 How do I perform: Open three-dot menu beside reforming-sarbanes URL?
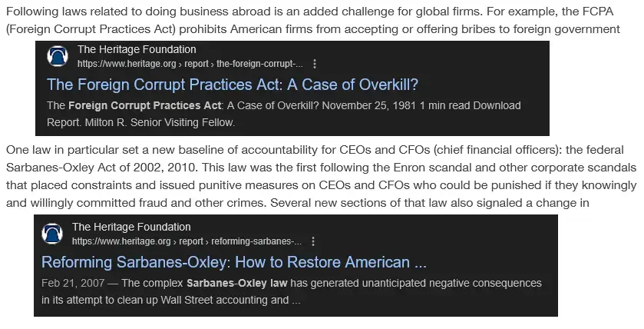click(313, 241)
